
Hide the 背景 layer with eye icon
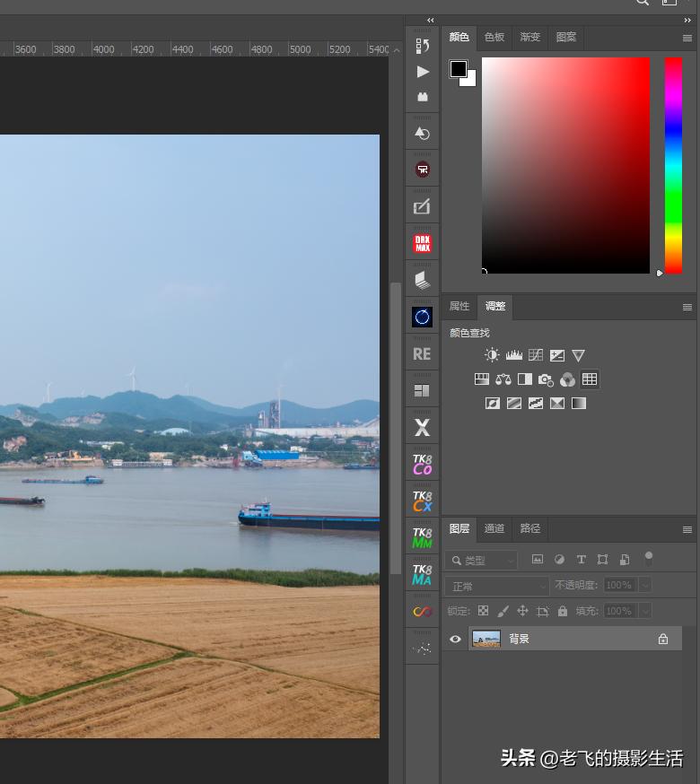coord(455,640)
